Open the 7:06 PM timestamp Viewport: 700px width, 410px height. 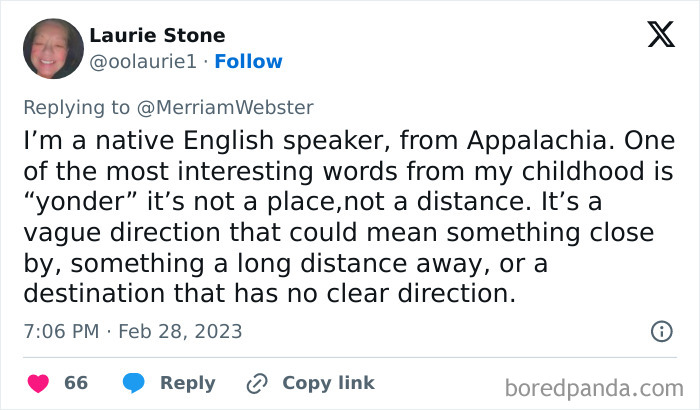59,331
